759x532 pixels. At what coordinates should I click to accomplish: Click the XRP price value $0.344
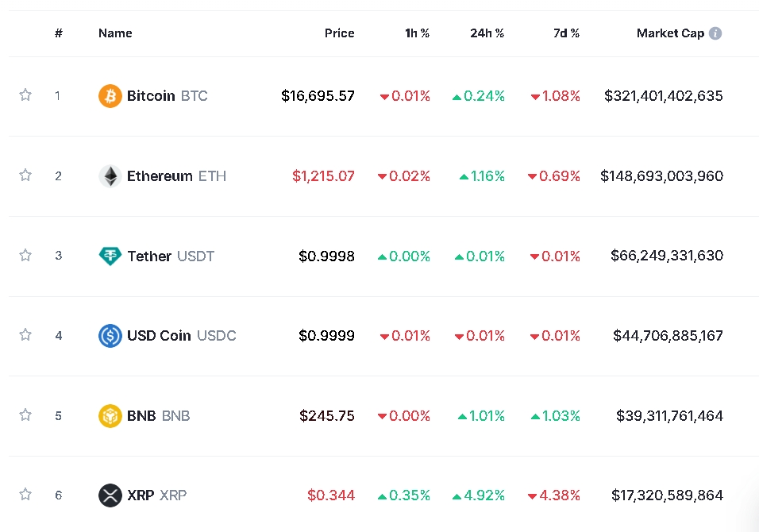[331, 495]
